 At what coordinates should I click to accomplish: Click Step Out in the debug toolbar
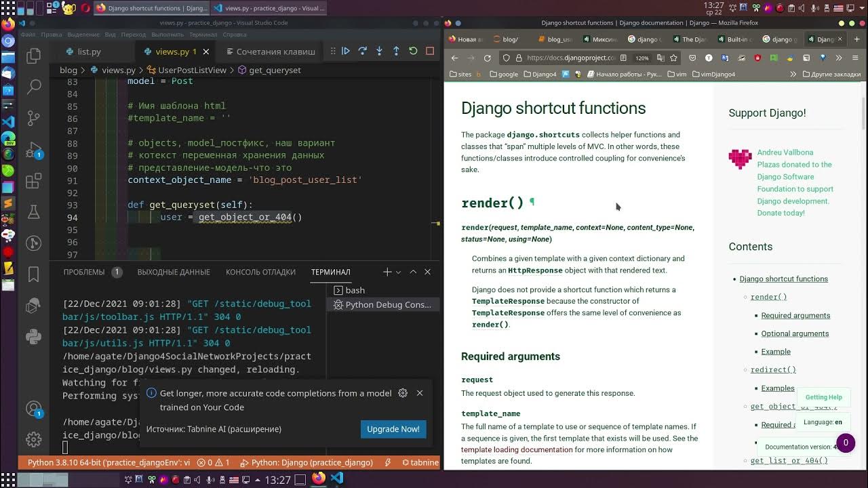point(396,51)
